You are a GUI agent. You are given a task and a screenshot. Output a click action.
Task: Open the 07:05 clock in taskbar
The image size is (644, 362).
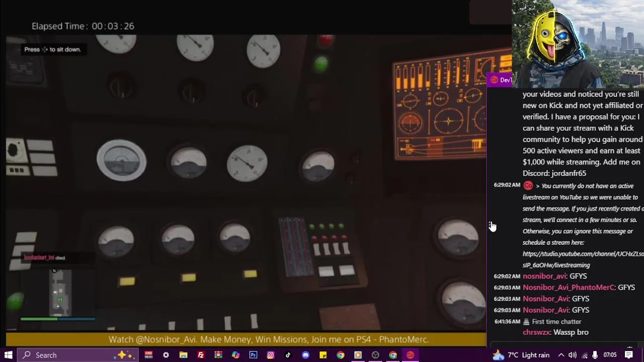pyautogui.click(x=610, y=355)
